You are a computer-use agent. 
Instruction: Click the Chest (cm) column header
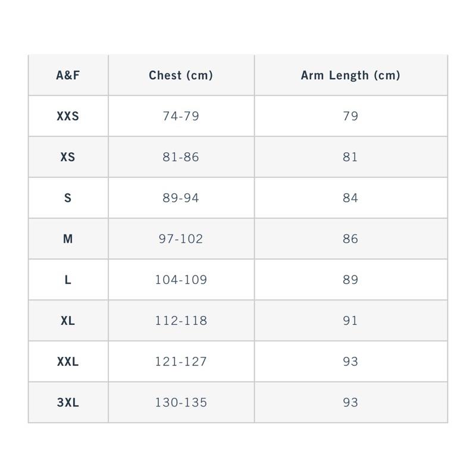tap(181, 76)
